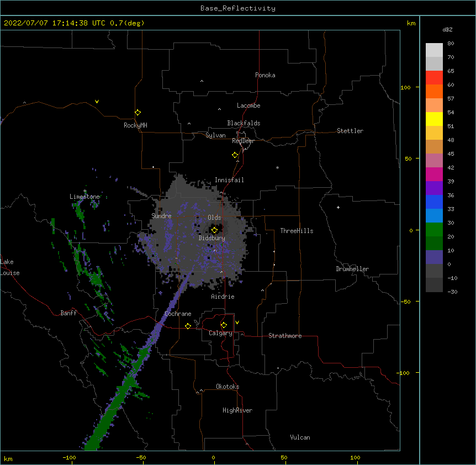Click the Banff label
This screenshot has height=465, width=476.
tap(68, 313)
